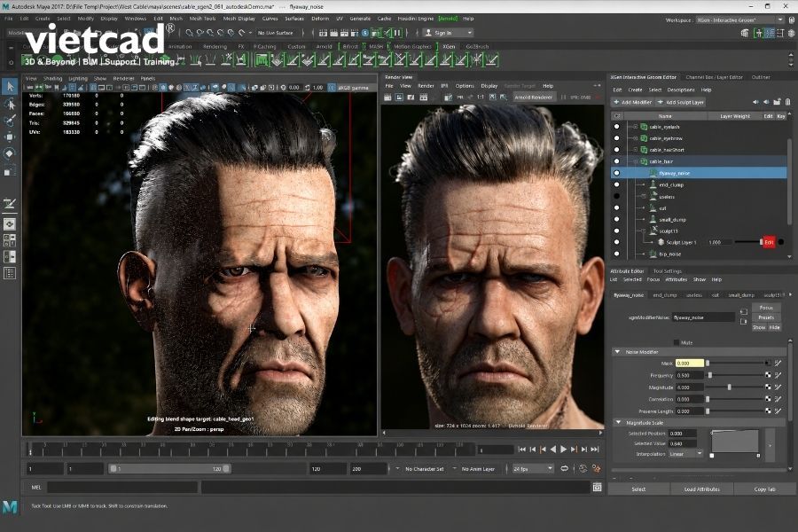The image size is (798, 532).
Task: Switch to Channel Box / Layer Editor tab
Action: point(714,77)
